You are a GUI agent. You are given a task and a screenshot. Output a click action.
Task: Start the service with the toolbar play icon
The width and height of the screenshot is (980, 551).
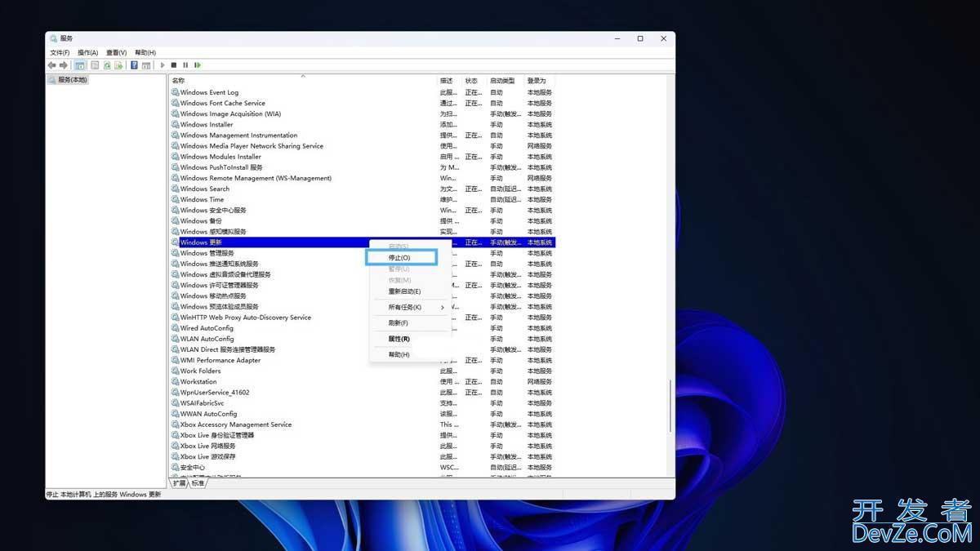click(163, 65)
